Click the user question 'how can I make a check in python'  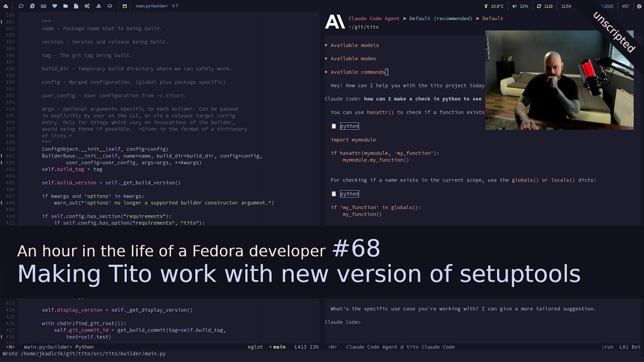pos(423,99)
